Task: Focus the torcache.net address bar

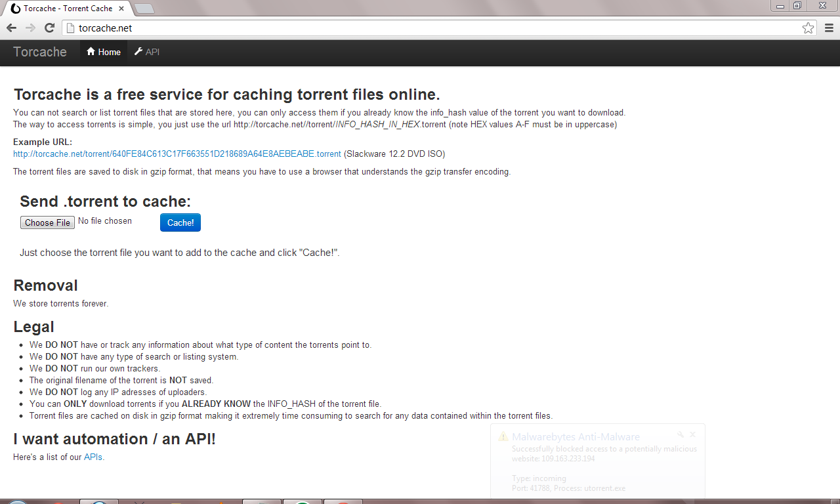Action: click(x=432, y=28)
